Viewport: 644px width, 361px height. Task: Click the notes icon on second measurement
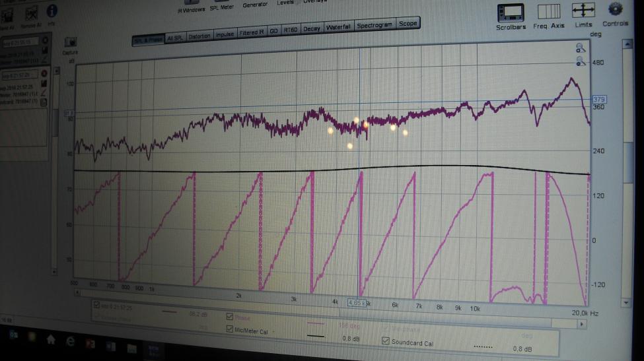point(44,102)
